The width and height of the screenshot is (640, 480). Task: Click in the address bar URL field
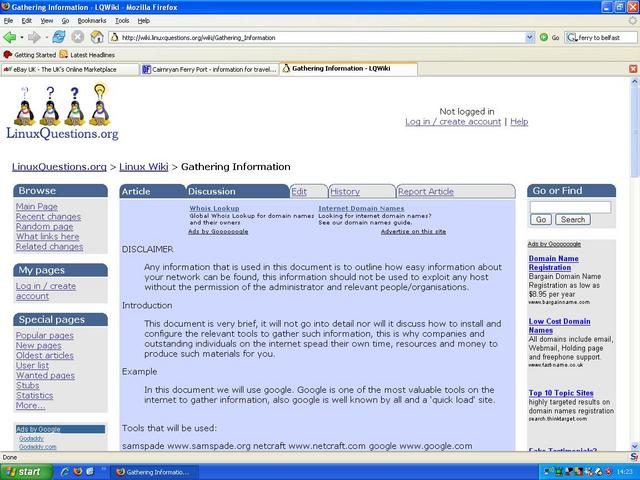(x=322, y=38)
